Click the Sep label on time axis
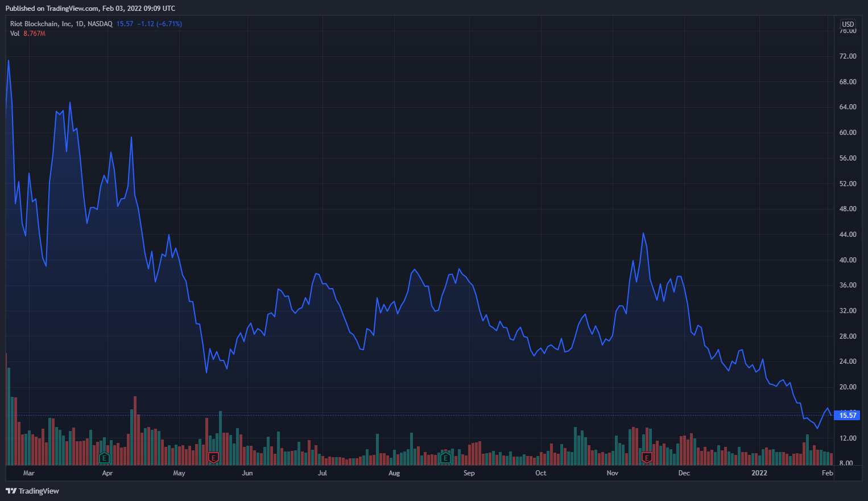 (469, 473)
